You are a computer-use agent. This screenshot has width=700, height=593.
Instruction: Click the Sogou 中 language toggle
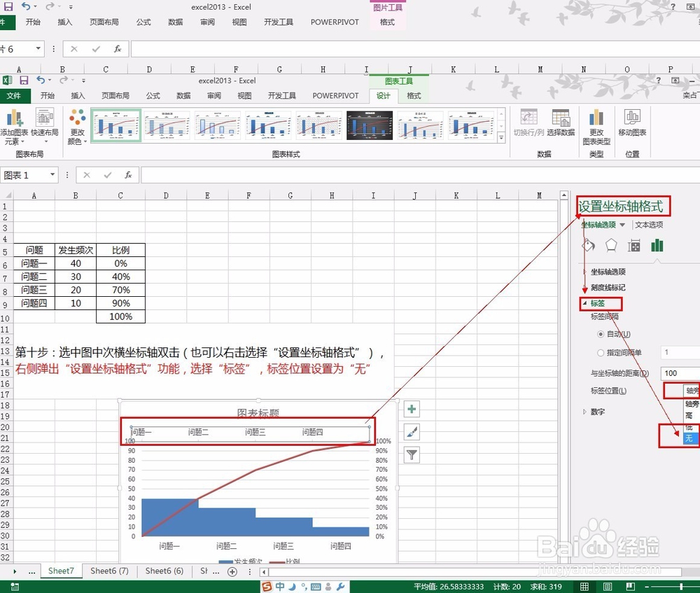pos(280,586)
